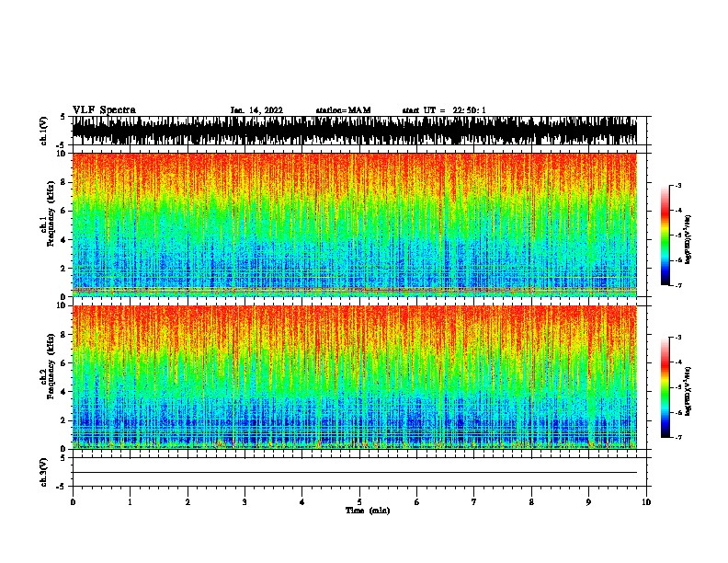Click the "station=MAM" header label

(x=343, y=110)
